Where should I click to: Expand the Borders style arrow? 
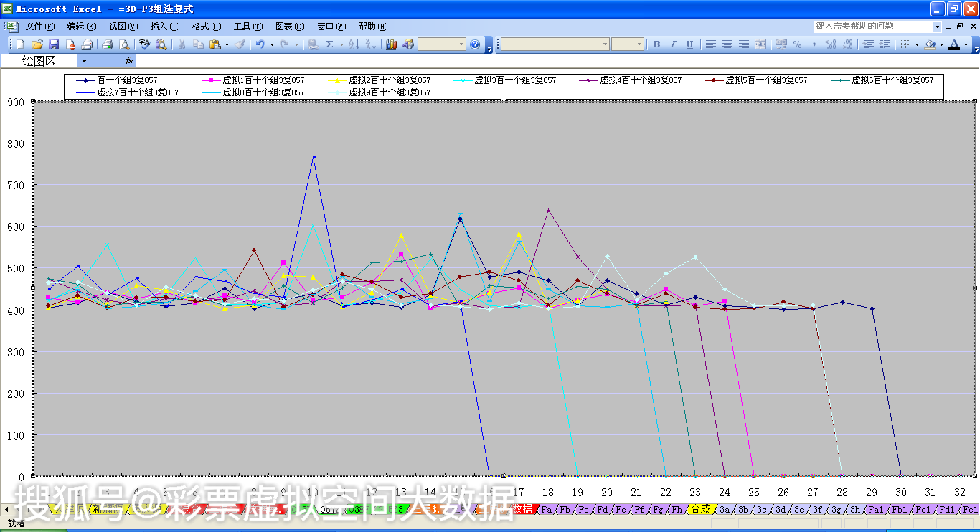click(918, 44)
